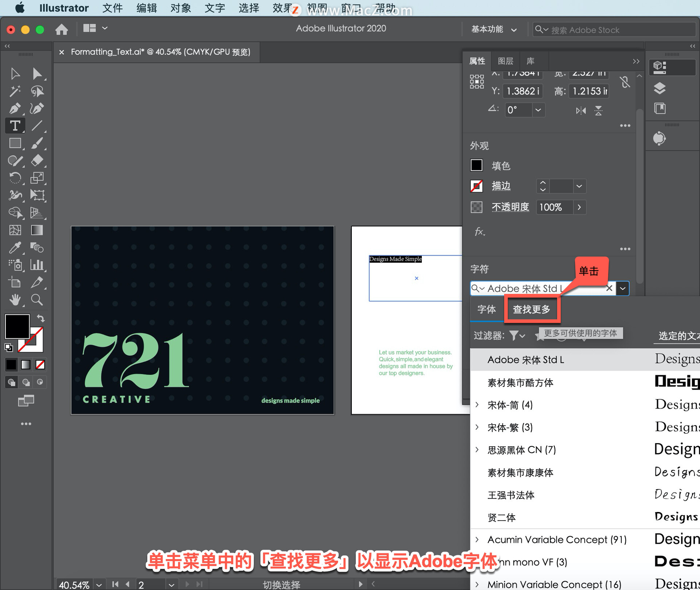Viewport: 700px width, 590px height.
Task: Select the Hand tool
Action: pyautogui.click(x=15, y=300)
